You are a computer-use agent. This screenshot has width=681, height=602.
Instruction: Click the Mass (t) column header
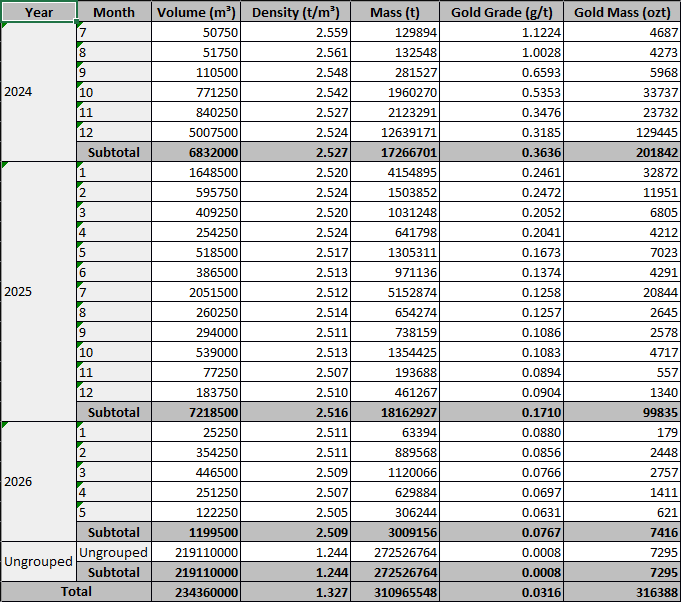(x=395, y=12)
